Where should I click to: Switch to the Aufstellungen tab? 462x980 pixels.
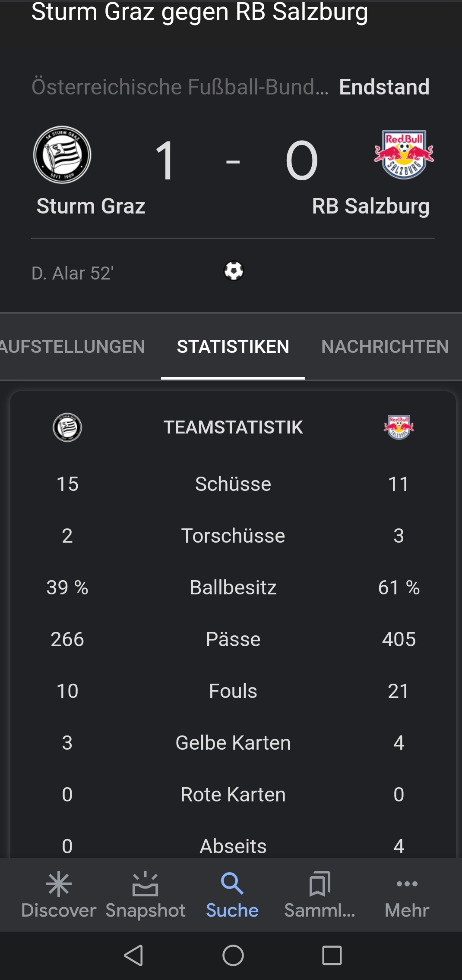[73, 347]
